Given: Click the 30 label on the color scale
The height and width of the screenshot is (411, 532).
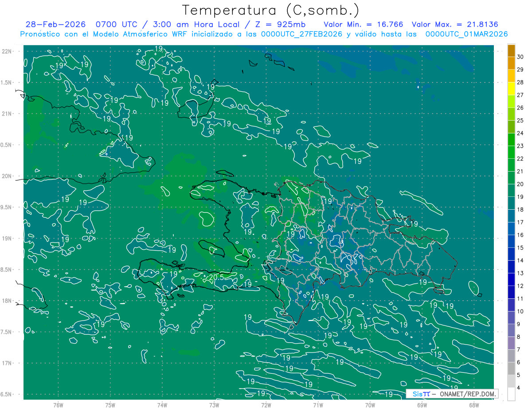Looking at the screenshot, I should [520, 57].
